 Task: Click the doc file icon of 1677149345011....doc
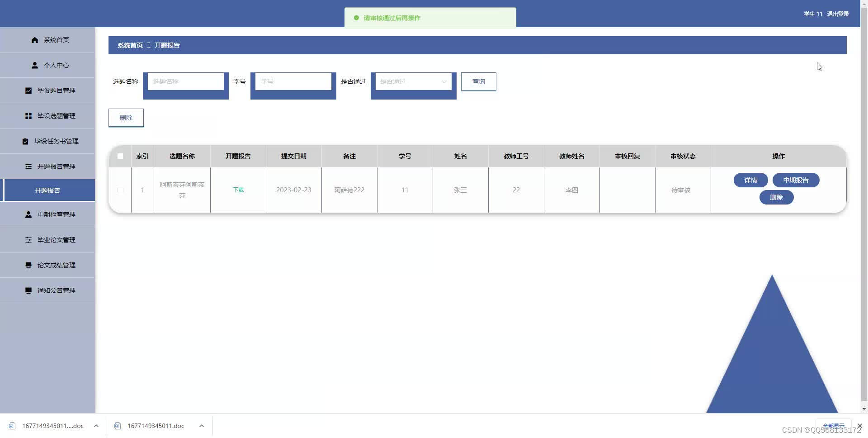[x=12, y=426]
